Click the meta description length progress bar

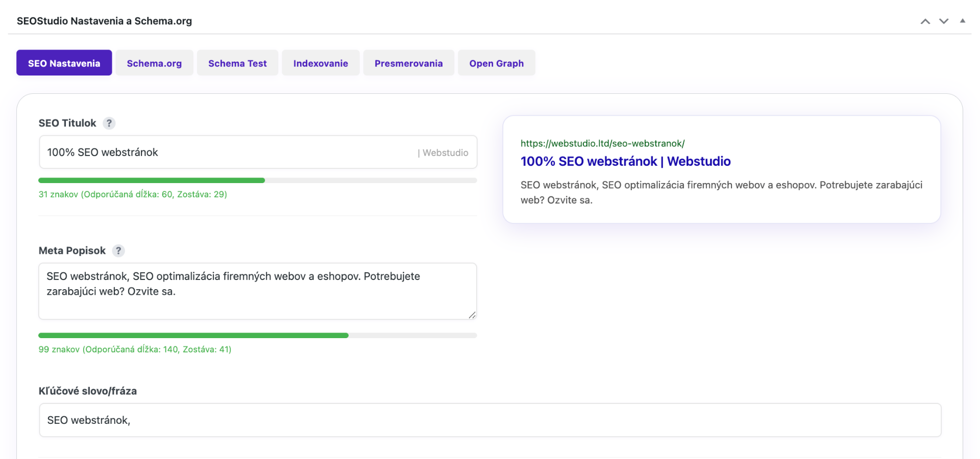pyautogui.click(x=257, y=336)
